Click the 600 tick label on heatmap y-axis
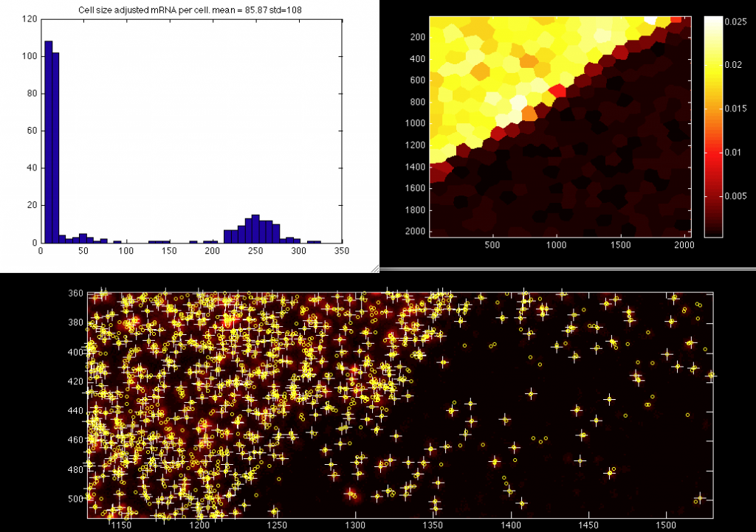 [x=418, y=80]
